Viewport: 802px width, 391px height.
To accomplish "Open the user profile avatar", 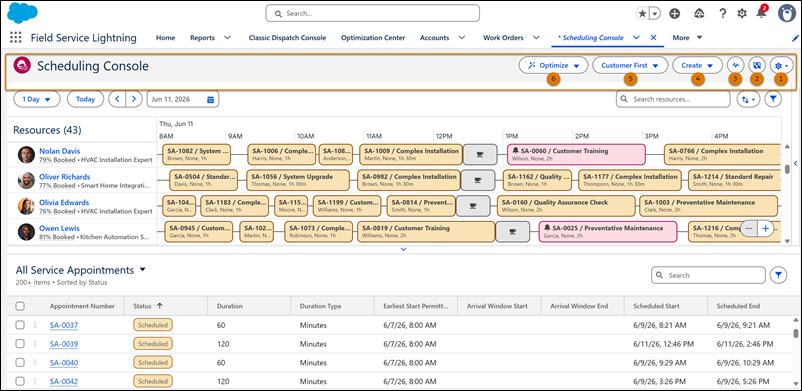I will (x=787, y=13).
